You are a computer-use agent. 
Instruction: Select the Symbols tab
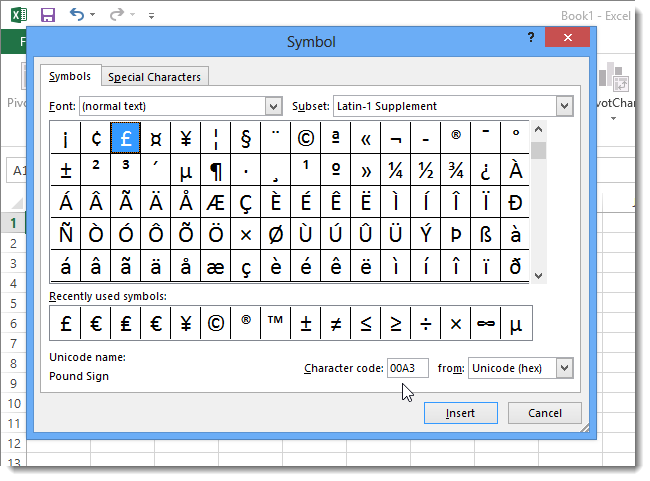tap(70, 76)
